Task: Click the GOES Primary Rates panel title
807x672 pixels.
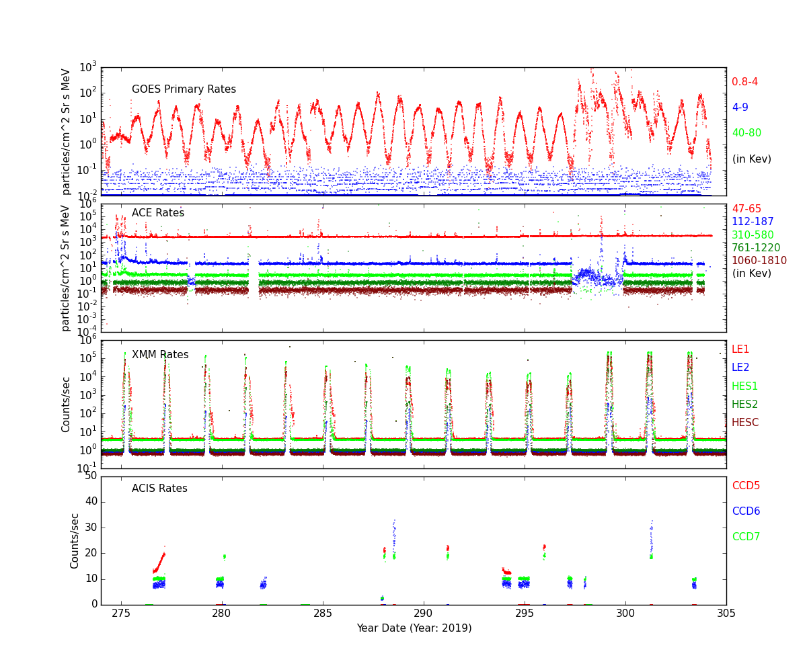Action: click(x=184, y=89)
